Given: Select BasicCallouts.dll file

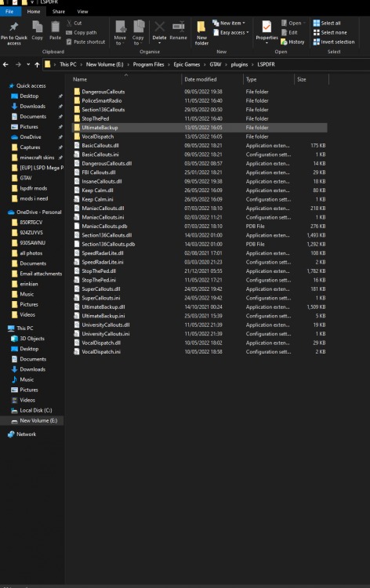Looking at the screenshot, I should point(100,146).
